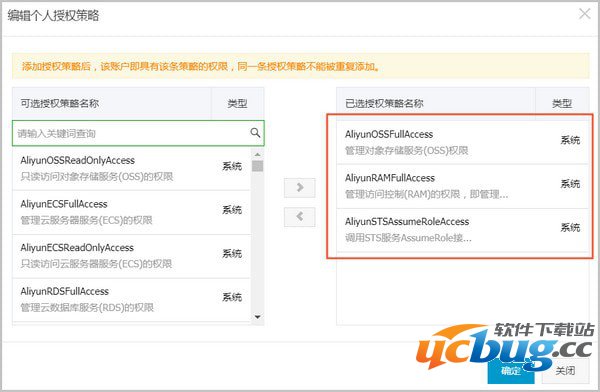
Task: Select AliyunSTSAssumeRoleAccess in selected policies
Action: tap(463, 230)
